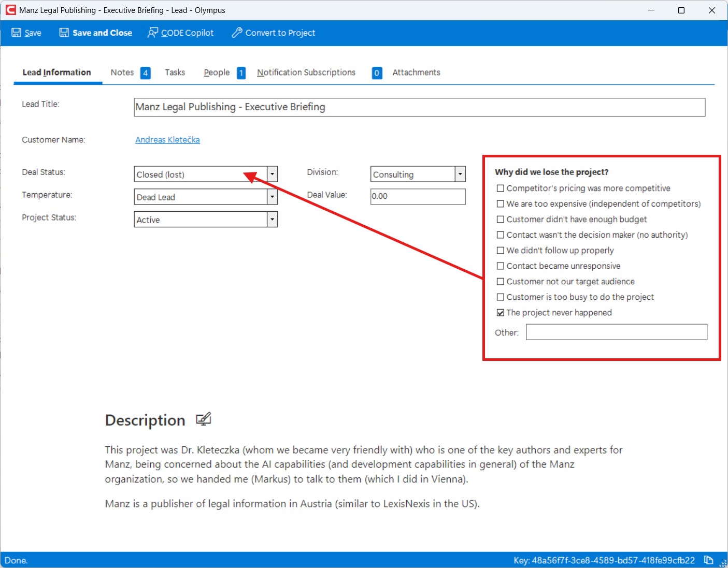
Task: Check We didn't follow up properly
Action: [500, 251]
